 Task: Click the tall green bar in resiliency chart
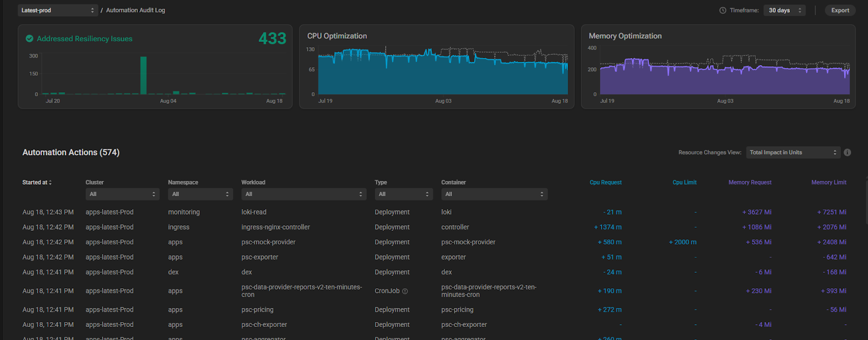[143, 75]
